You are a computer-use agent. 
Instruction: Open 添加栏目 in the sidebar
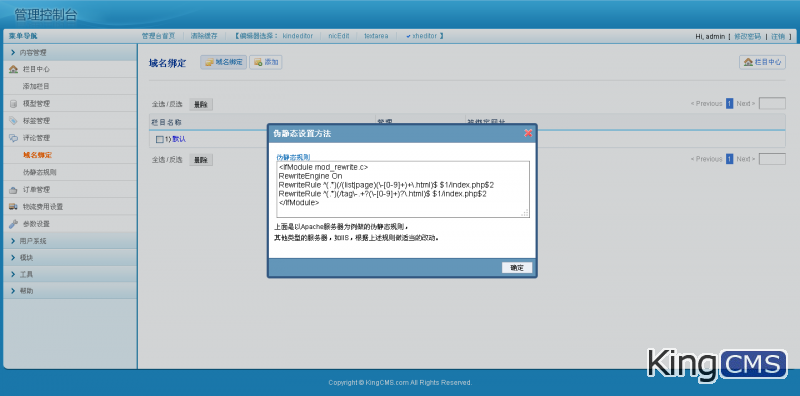[36, 86]
